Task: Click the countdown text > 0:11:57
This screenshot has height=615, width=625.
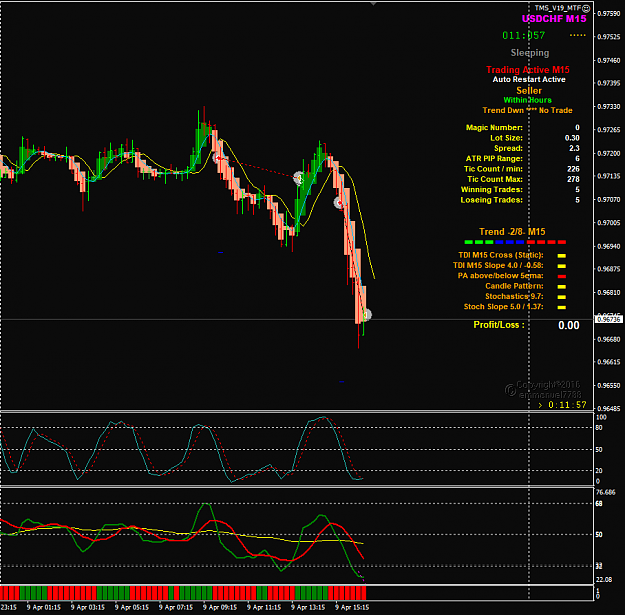Action: click(x=562, y=405)
